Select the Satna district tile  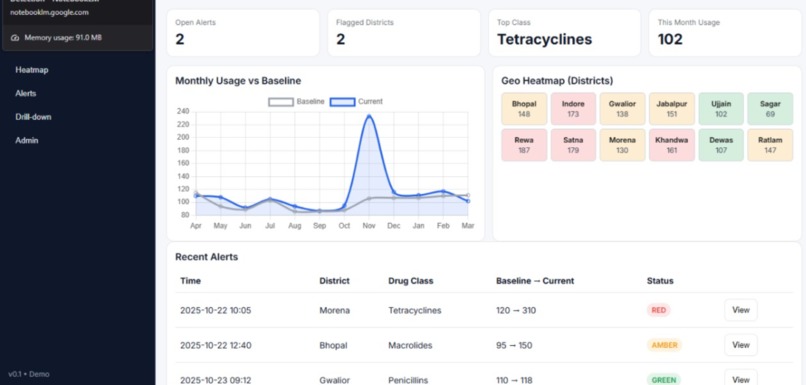tap(573, 145)
